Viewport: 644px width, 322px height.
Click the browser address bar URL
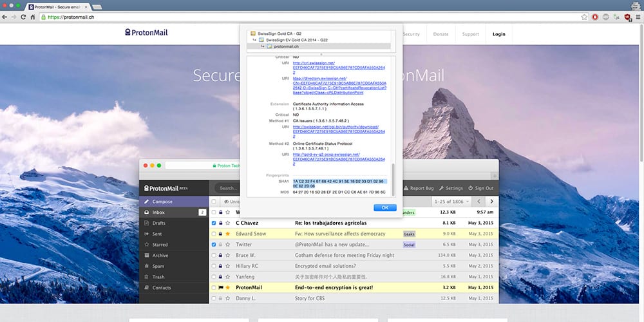pos(71,17)
